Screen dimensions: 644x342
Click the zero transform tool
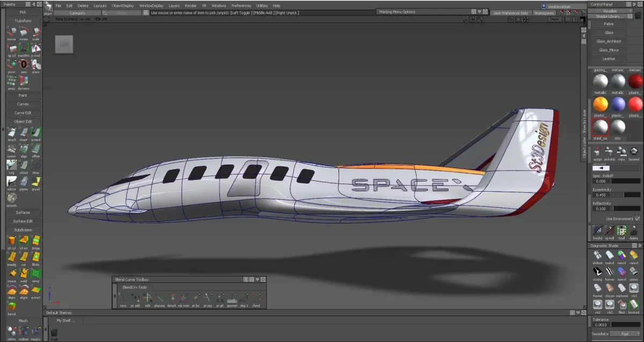point(24,65)
